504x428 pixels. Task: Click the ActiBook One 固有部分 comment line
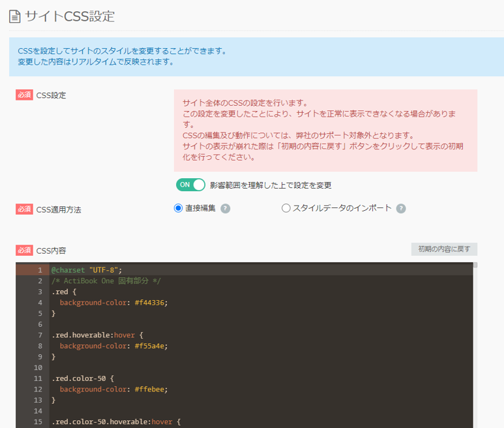coord(106,281)
